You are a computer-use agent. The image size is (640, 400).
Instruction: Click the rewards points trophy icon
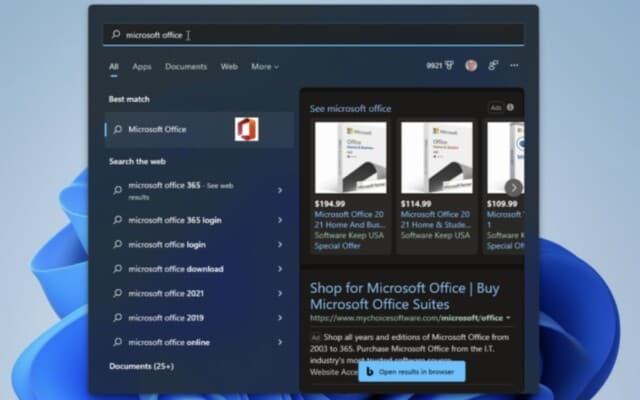pos(449,65)
